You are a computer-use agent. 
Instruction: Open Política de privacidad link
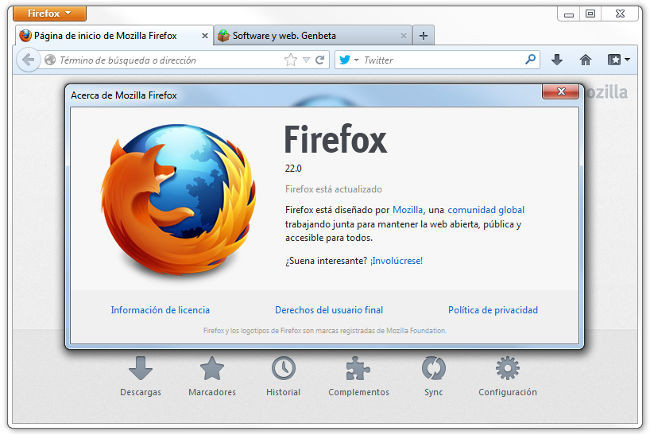[x=493, y=310]
